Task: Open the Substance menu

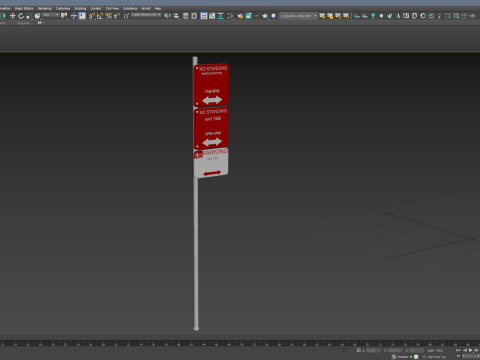Action: point(130,8)
